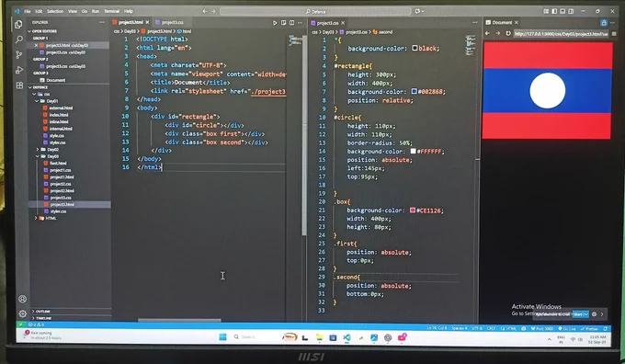The width and height of the screenshot is (625, 364).
Task: Open the Manage gear in activity bar
Action: point(23,313)
